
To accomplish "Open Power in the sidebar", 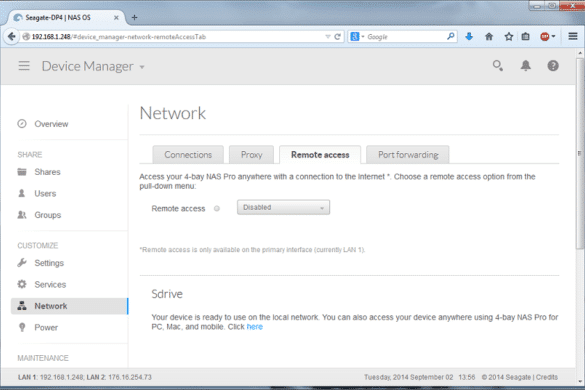I will coord(46,327).
